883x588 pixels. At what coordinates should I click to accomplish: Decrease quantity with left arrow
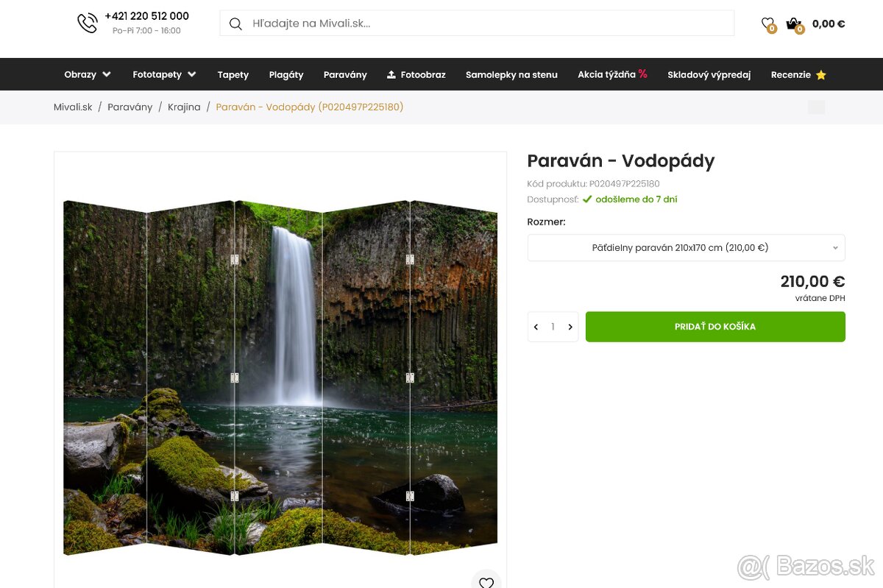536,327
